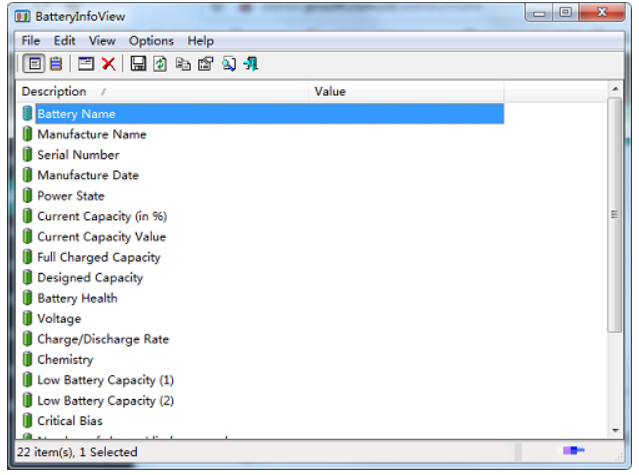Click scrollbar down arrow in list
The height and width of the screenshot is (475, 639).
coord(614,430)
